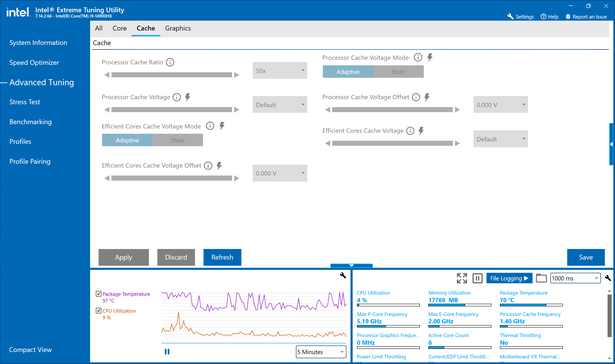Uncheck the Package Temperature graph checkbox
Screen dimensions: 615x364
click(99, 294)
